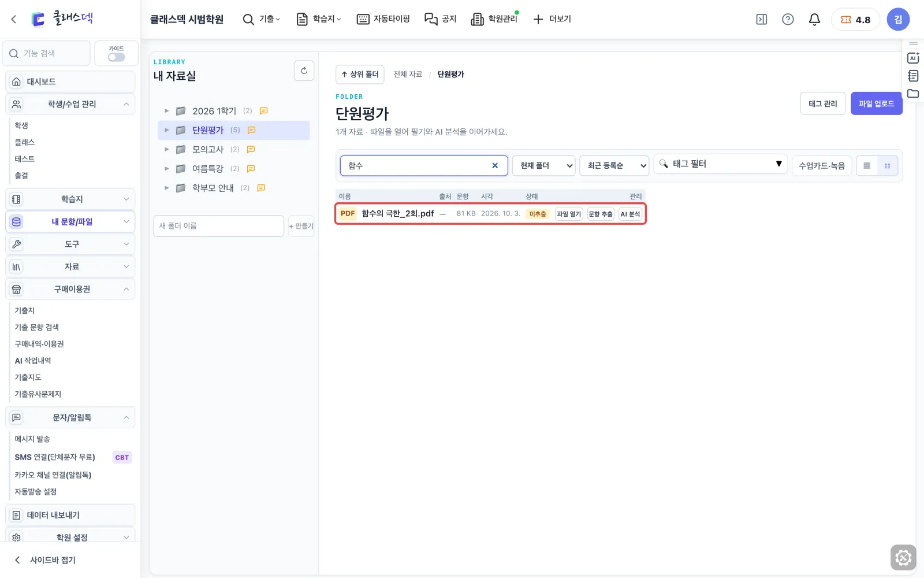The width and height of the screenshot is (924, 578).
Task: Open the 4.8 credits ticket badge
Action: (855, 20)
